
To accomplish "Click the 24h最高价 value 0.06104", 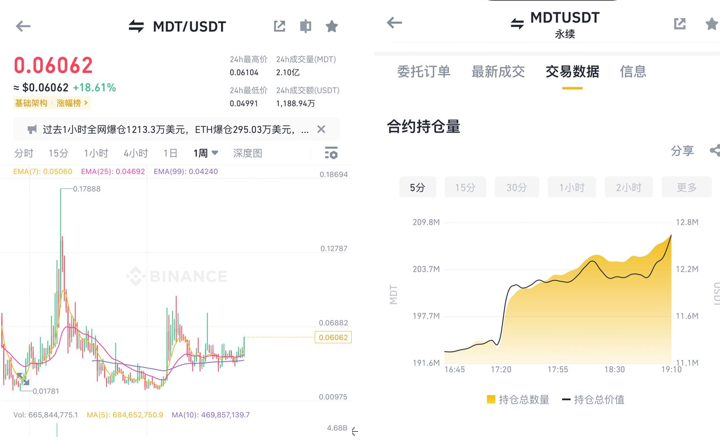I will (244, 73).
